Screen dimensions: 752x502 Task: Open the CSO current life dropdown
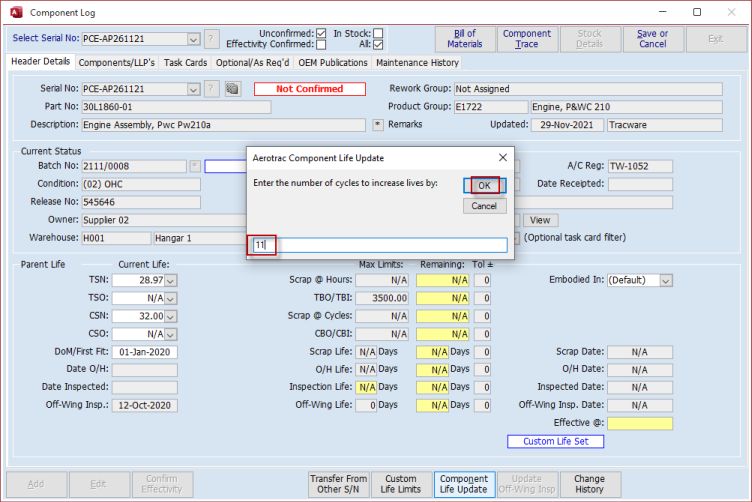[171, 334]
